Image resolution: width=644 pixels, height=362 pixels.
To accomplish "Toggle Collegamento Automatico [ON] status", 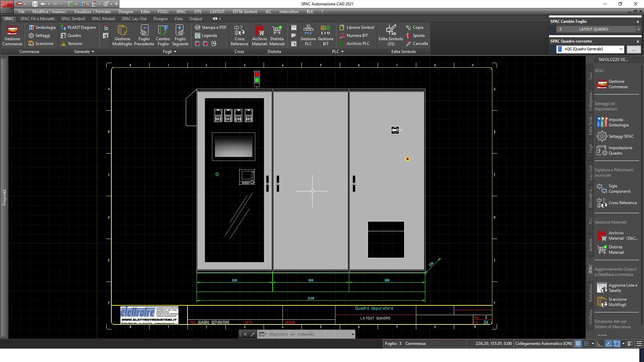I will (544, 344).
